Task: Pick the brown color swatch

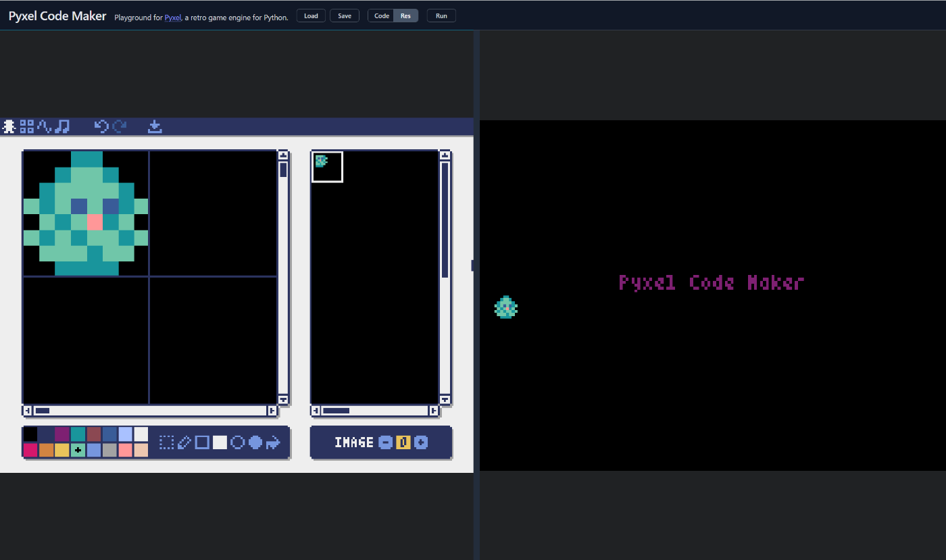Action: click(94, 434)
